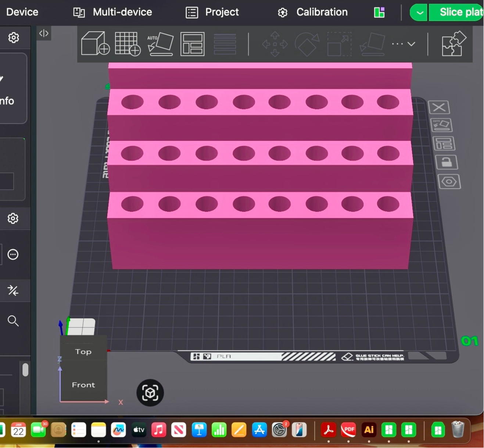Image resolution: width=484 pixels, height=448 pixels.
Task: Auto orient objects on plate 01
Action: coord(441,125)
